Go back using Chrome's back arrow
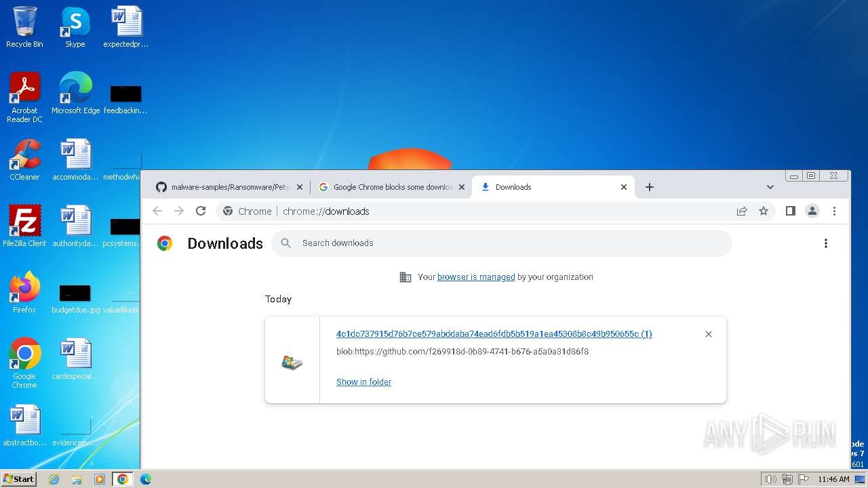Viewport: 868px width, 488px height. click(157, 211)
